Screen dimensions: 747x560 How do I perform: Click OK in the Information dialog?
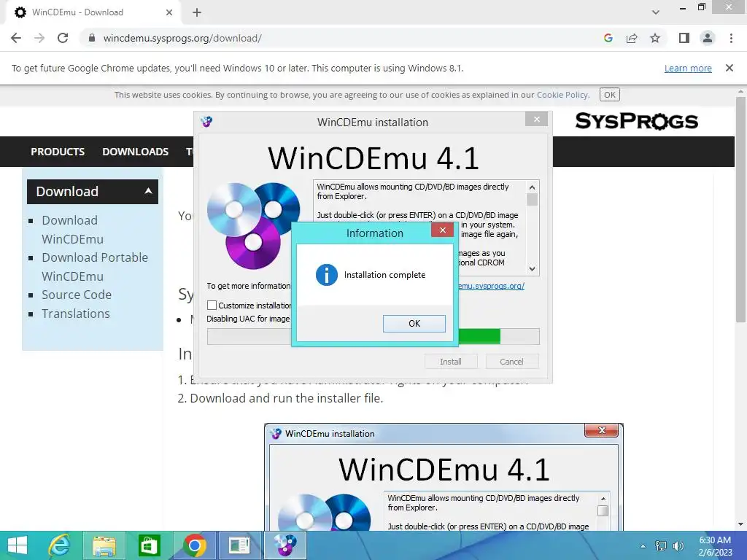[x=414, y=323]
